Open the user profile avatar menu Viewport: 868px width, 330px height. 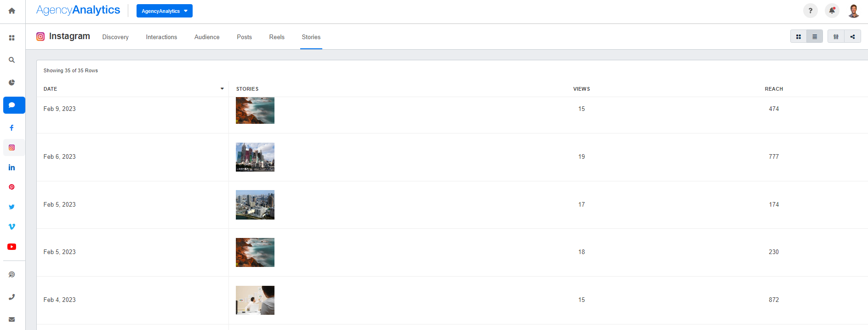point(854,11)
